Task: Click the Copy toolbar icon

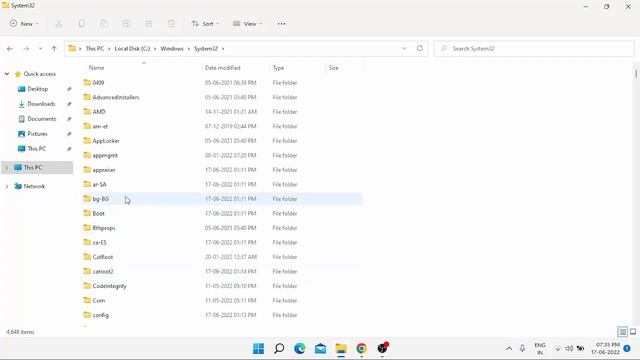Action: click(82, 24)
